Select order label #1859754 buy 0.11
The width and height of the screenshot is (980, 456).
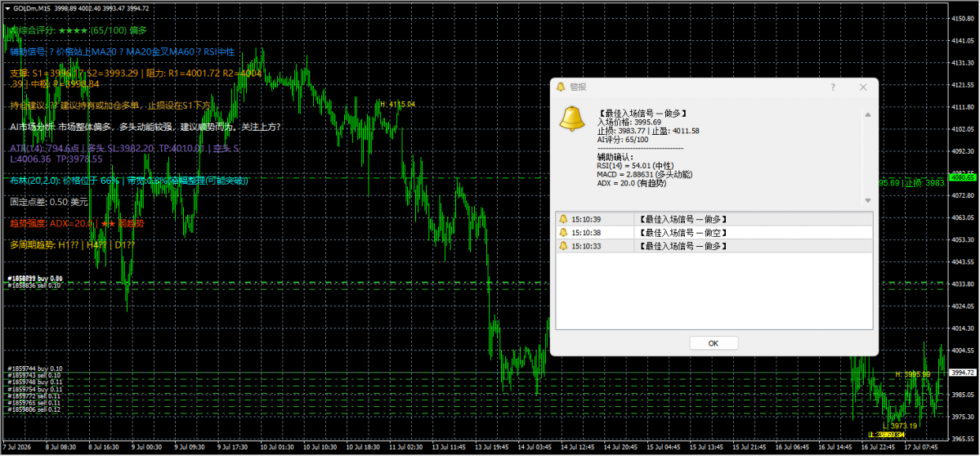[x=35, y=389]
